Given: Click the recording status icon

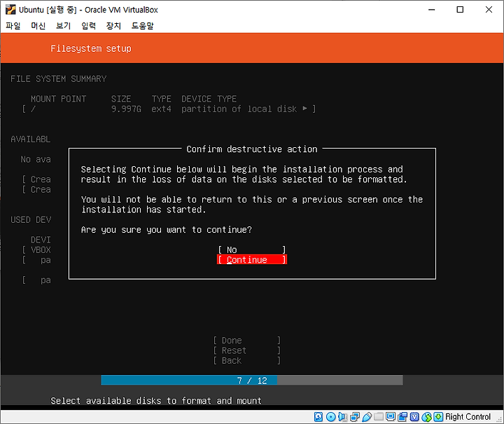Looking at the screenshot, I should [x=402, y=416].
